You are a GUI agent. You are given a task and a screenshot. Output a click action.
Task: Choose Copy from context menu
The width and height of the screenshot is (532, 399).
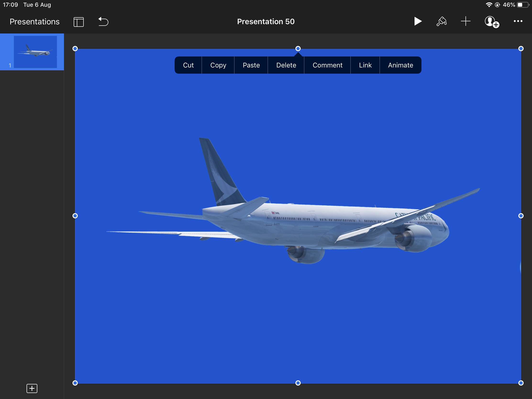click(218, 65)
